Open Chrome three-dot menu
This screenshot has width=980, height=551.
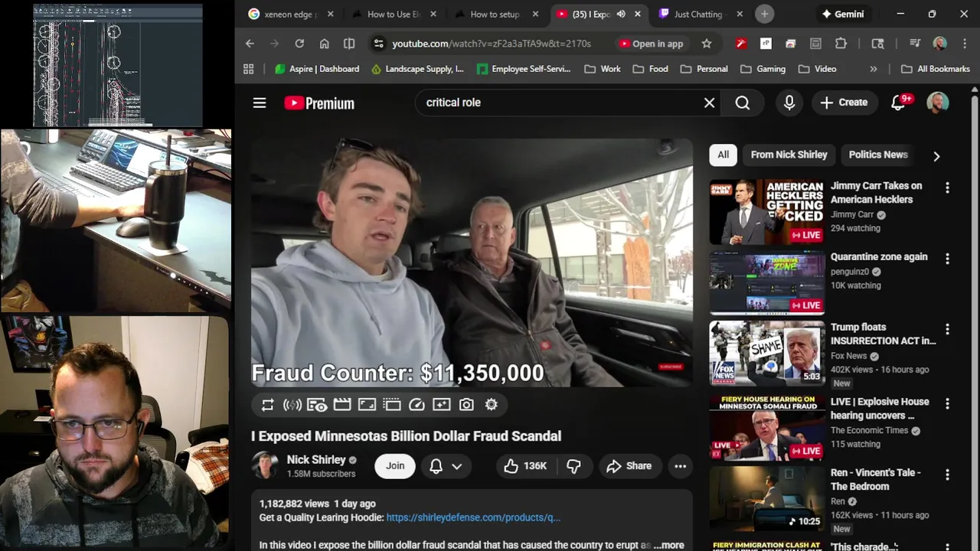(x=963, y=44)
